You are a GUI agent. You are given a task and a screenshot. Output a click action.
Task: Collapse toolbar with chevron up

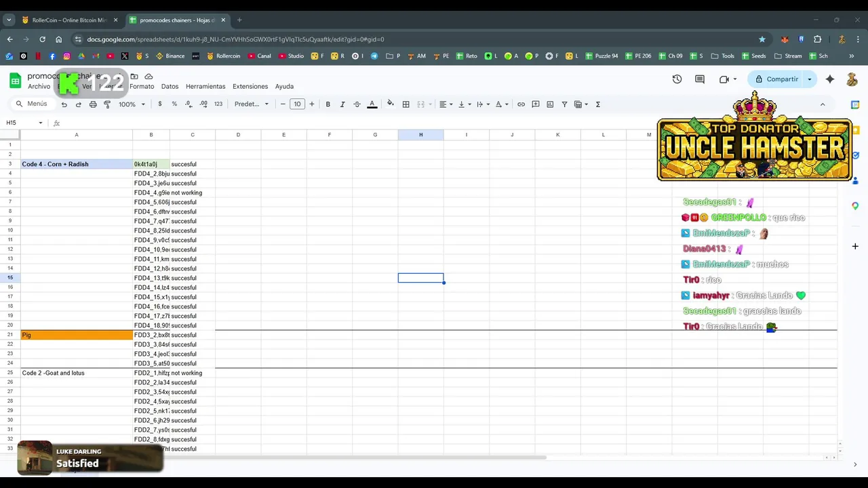823,104
